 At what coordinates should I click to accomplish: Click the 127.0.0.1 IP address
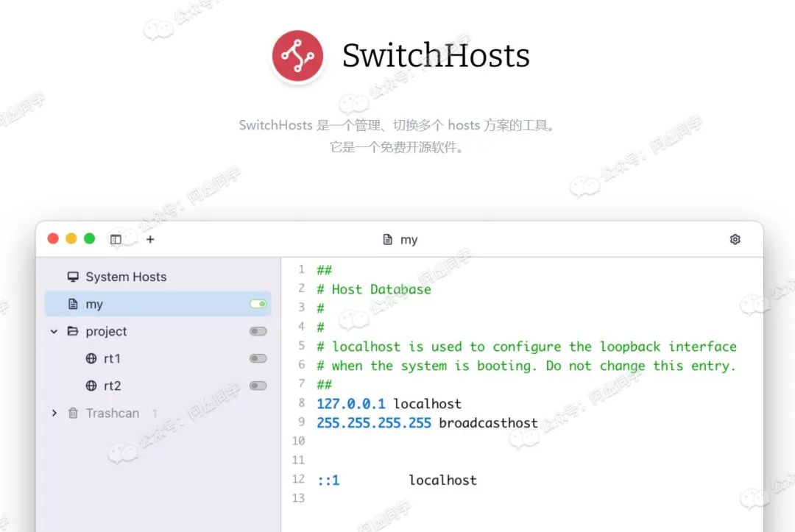click(351, 404)
